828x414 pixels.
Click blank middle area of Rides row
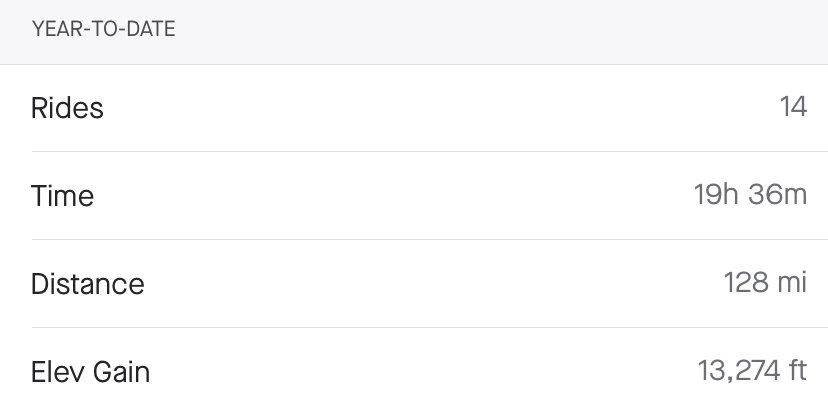pos(441,108)
